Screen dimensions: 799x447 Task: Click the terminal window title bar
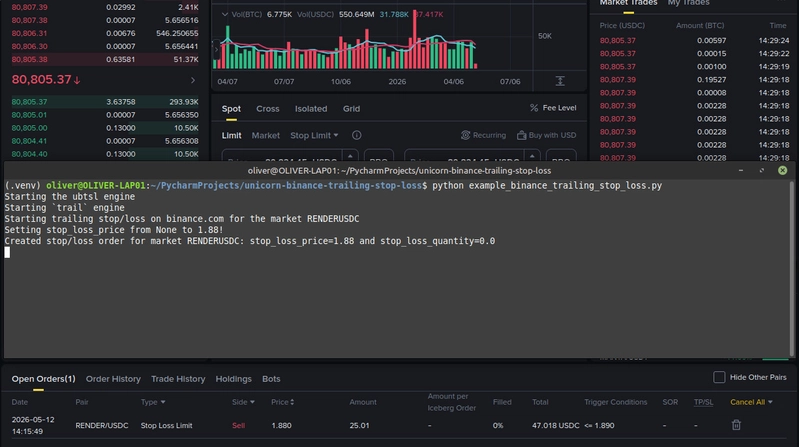(x=399, y=170)
